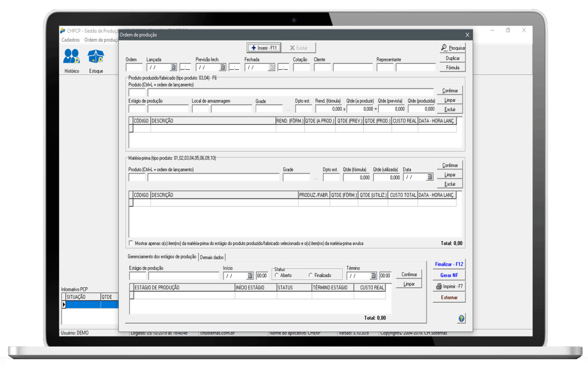The height and width of the screenshot is (367, 588).
Task: Click the Gerar NF button
Action: coord(449,275)
